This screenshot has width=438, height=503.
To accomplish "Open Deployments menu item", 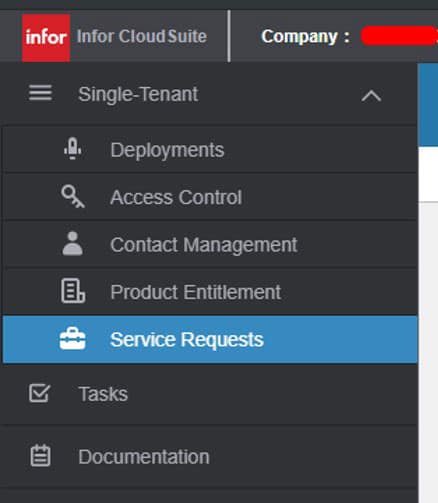I will (x=210, y=149).
